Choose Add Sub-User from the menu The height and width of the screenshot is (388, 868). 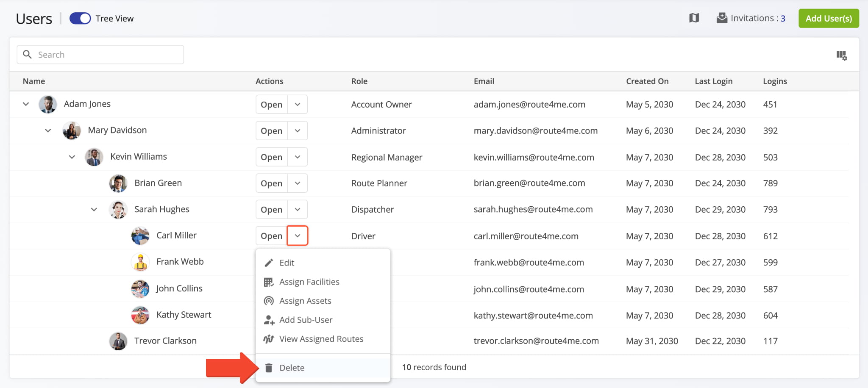323,320
